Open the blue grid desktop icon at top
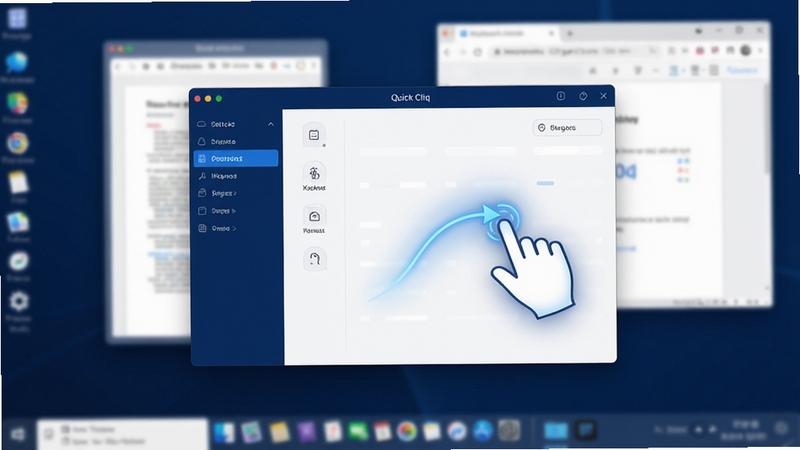The image size is (800, 450). click(17, 20)
